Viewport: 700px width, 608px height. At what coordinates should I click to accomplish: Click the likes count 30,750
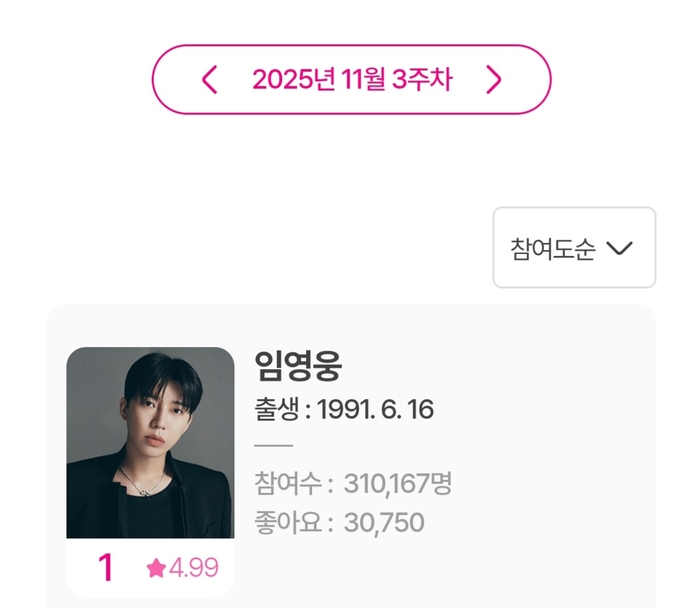pos(384,522)
